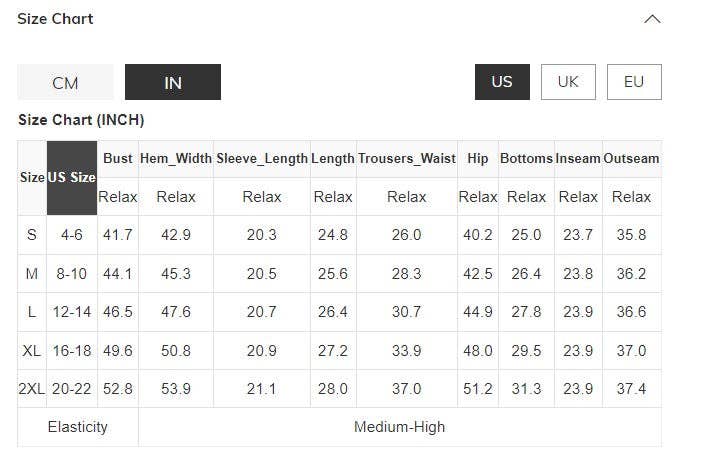This screenshot has width=722, height=460.
Task: Click the Size Chart (INCH) title
Action: tap(81, 120)
